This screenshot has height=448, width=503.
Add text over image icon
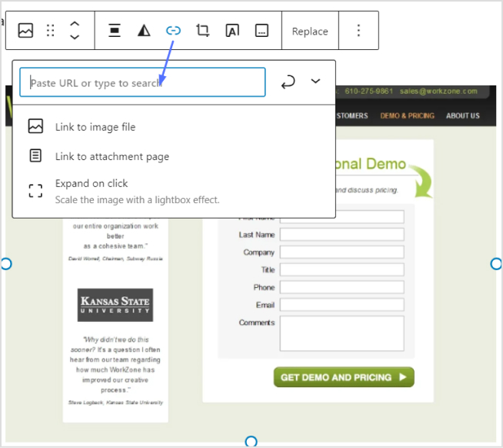click(x=232, y=31)
